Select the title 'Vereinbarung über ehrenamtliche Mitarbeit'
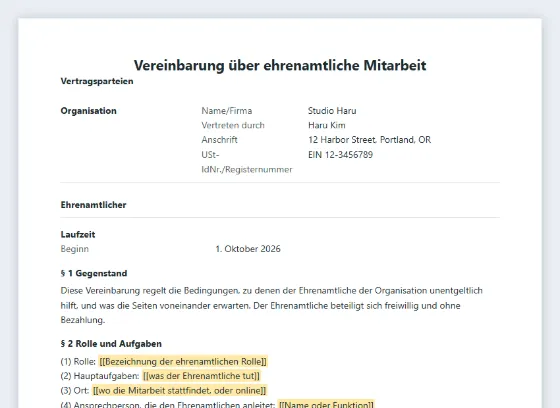This screenshot has width=560, height=408. 280,65
